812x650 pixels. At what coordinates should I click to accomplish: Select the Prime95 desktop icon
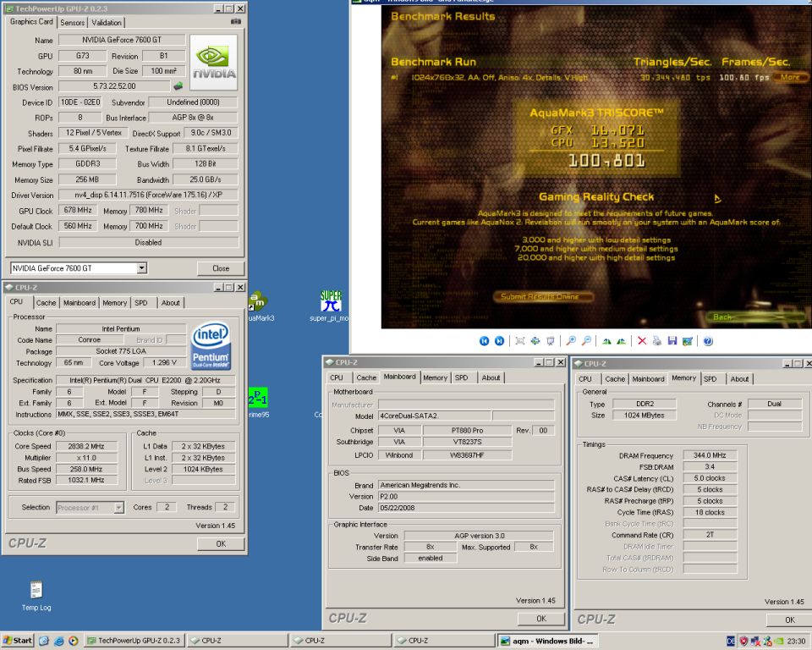tap(258, 403)
